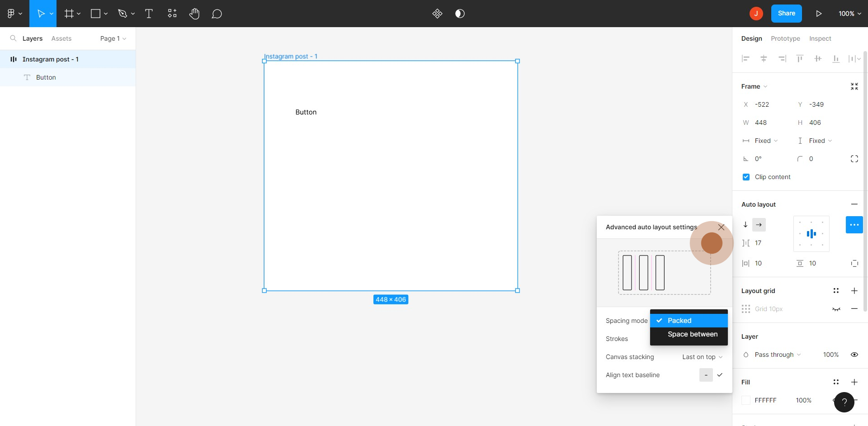The width and height of the screenshot is (868, 426).
Task: Set auto layout direction to vertical
Action: pyautogui.click(x=745, y=225)
